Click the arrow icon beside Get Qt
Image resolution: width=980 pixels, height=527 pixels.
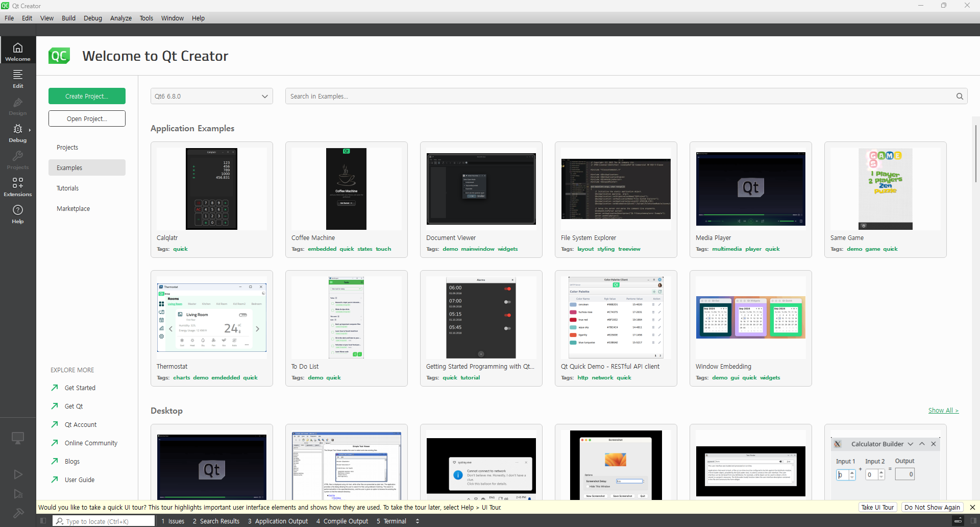click(x=55, y=406)
